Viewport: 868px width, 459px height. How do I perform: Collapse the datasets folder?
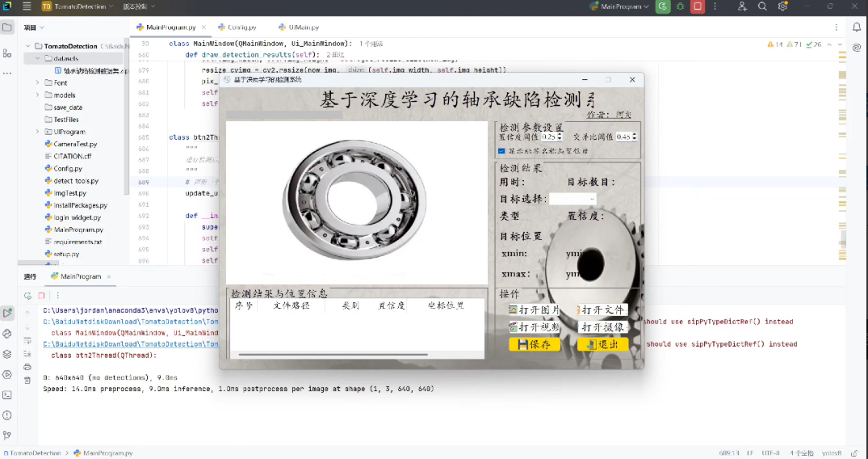38,58
